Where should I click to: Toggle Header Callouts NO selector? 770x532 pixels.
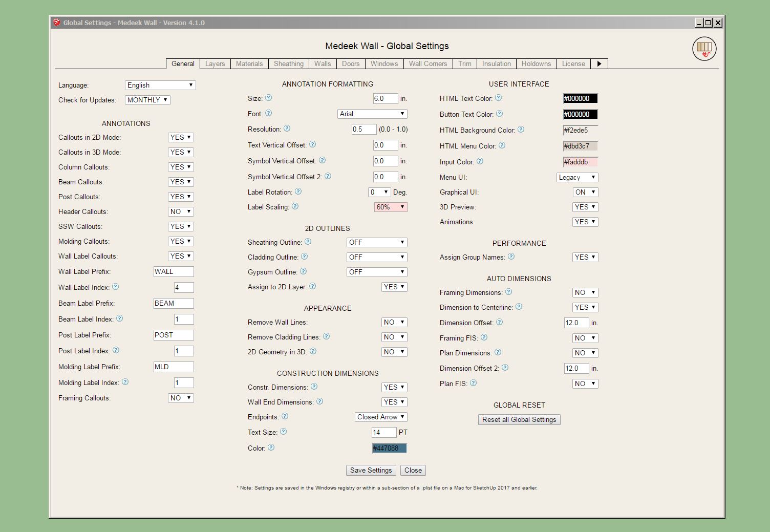pos(181,211)
